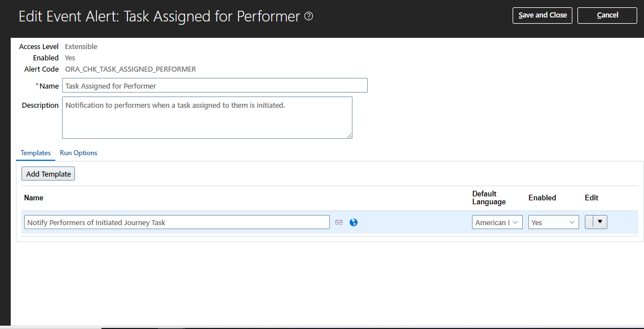Select the Templates tab
644x329 pixels.
35,152
